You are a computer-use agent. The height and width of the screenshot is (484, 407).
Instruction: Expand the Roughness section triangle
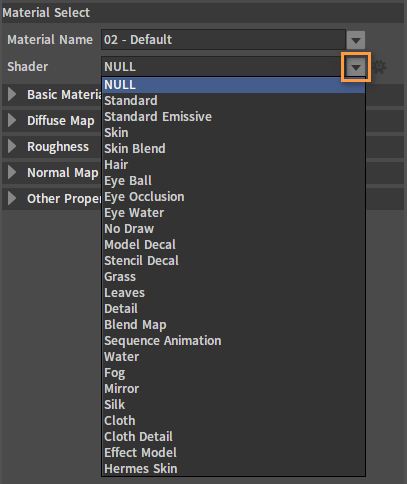[12, 146]
